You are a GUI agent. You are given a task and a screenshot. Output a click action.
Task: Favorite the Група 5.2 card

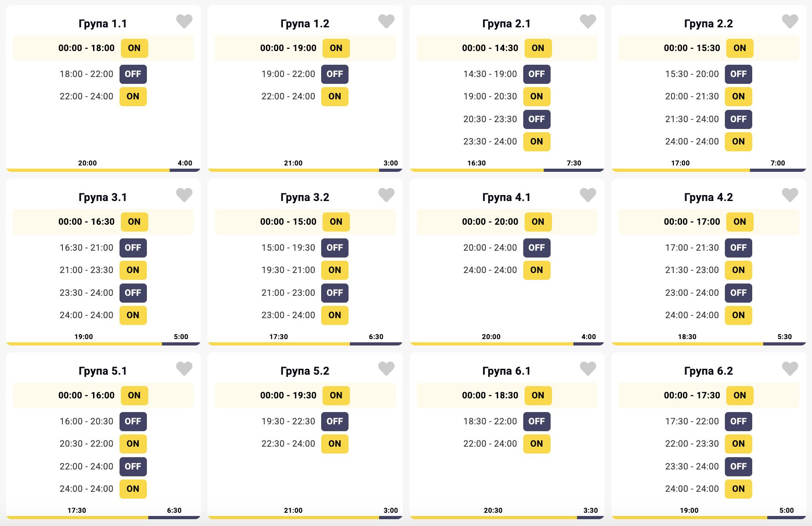pos(386,368)
